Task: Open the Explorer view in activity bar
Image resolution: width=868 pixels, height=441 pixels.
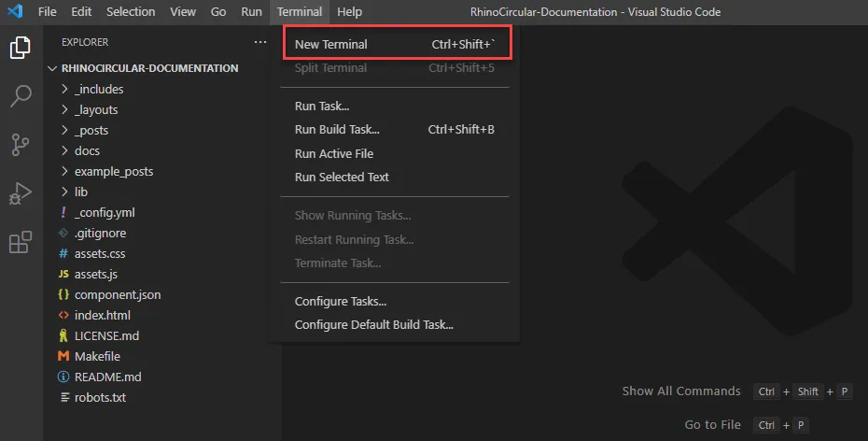Action: (x=20, y=48)
